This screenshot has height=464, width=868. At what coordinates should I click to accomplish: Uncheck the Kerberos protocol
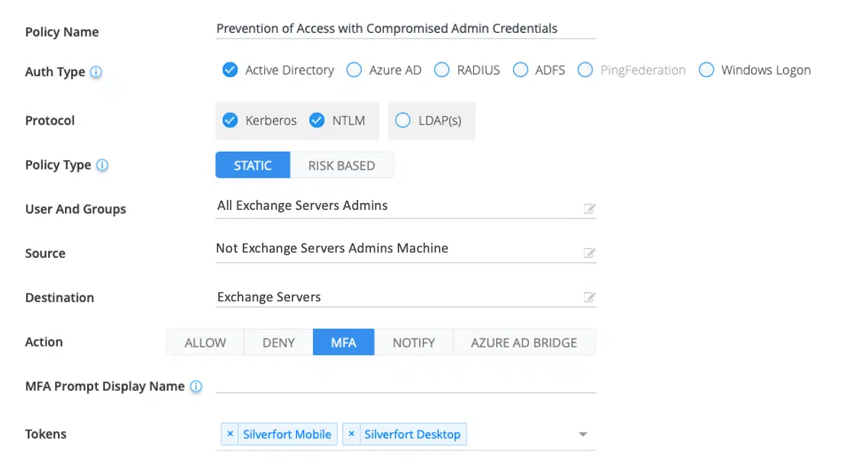tap(230, 121)
